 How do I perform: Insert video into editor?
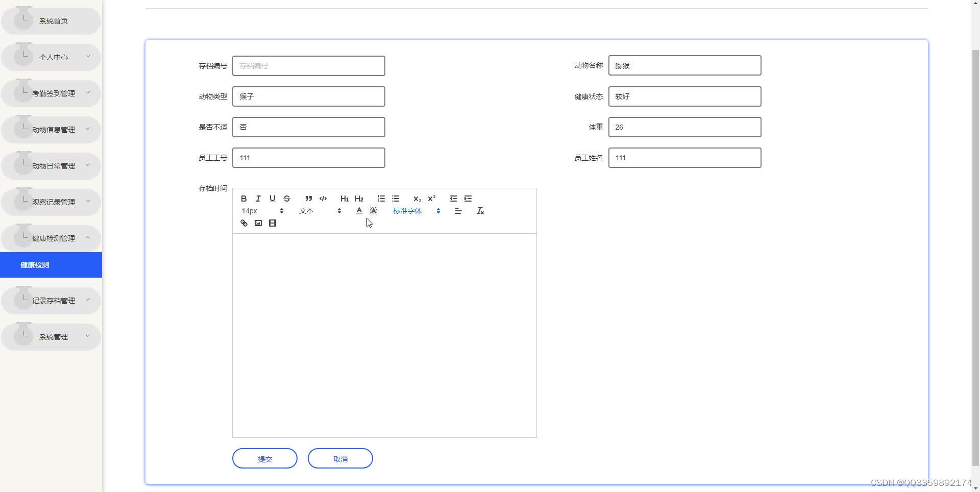pyautogui.click(x=273, y=223)
